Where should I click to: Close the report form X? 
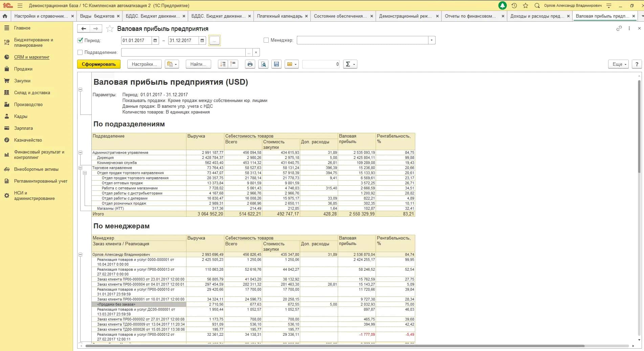639,28
